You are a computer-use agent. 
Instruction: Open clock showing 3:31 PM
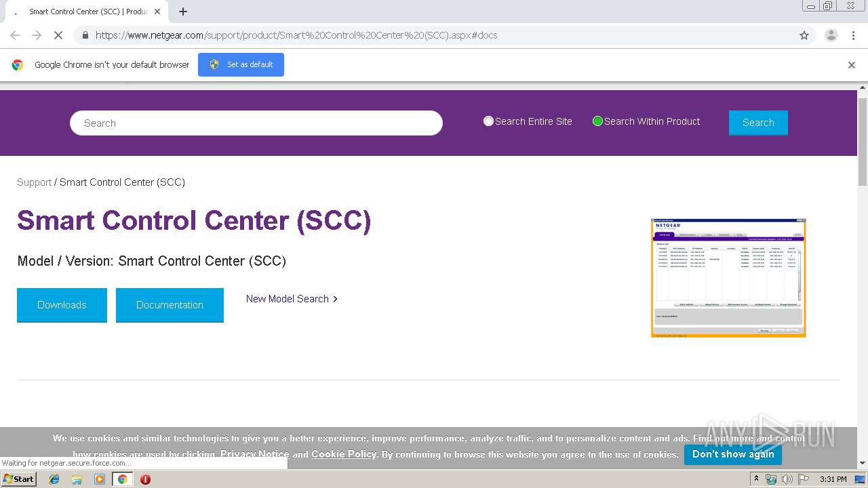pos(833,479)
